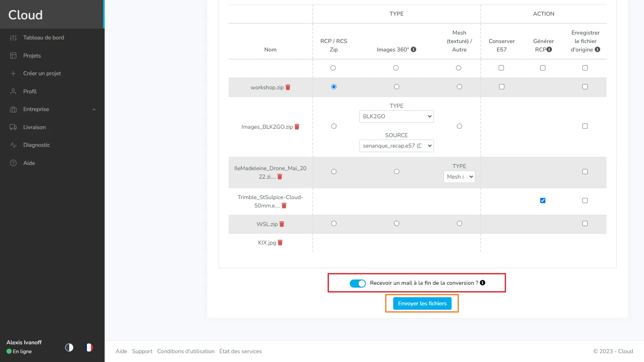The height and width of the screenshot is (362, 644).
Task: Delete workshop.zip using its trash icon
Action: tap(288, 87)
